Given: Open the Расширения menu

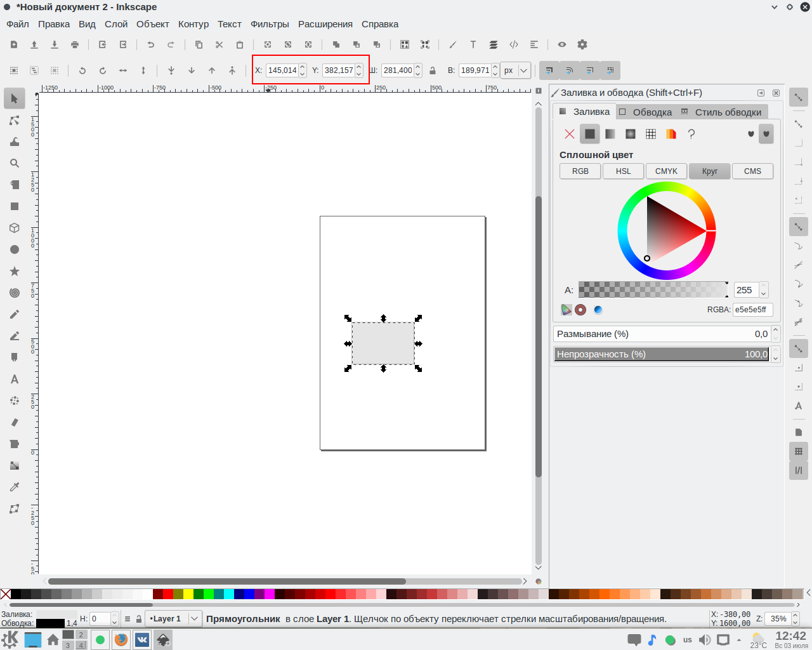Looking at the screenshot, I should coord(325,24).
